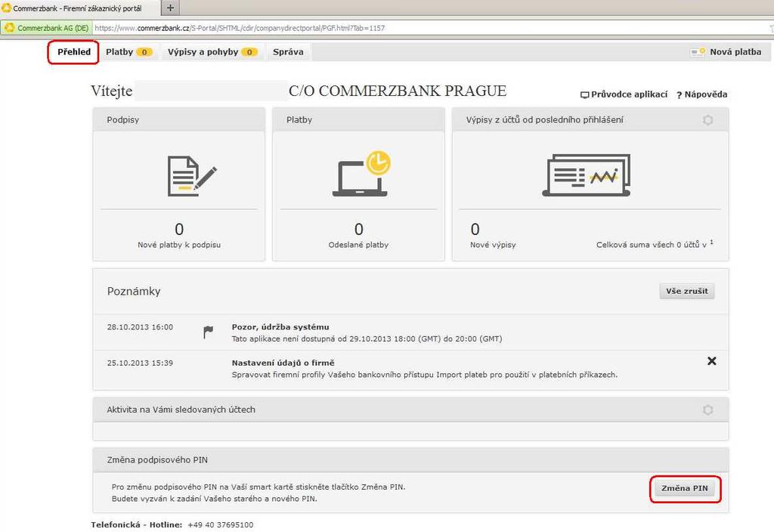
Task: Click the Aktivita na Vámi sledovaných účtech header
Action: (x=410, y=410)
